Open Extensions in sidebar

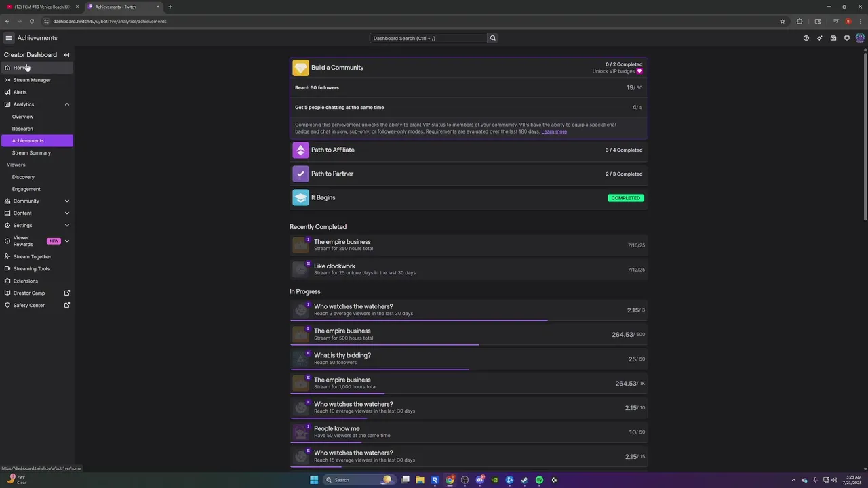[37, 281]
